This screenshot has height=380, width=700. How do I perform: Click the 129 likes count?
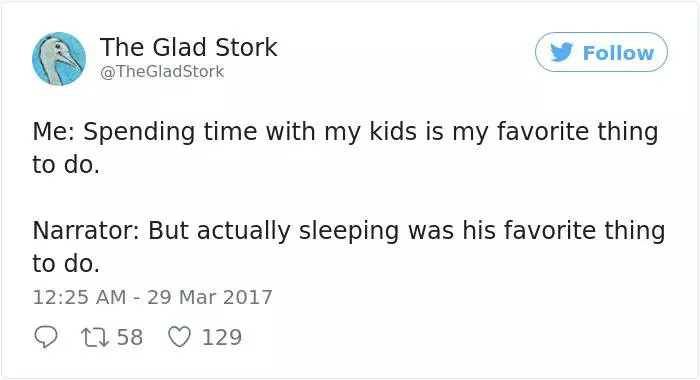[222, 337]
